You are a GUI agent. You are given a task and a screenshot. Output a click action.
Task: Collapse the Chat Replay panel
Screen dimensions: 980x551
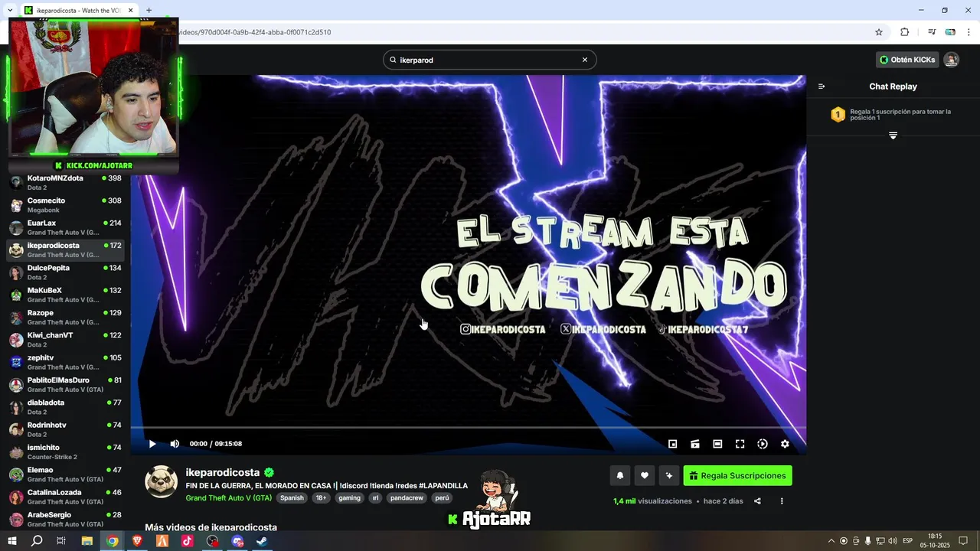(822, 86)
